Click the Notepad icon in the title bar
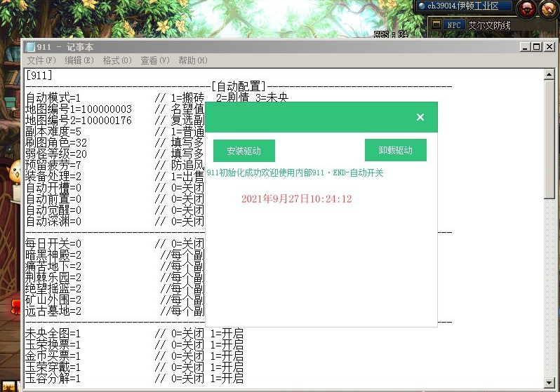Image resolution: width=560 pixels, height=392 pixels. coord(30,47)
